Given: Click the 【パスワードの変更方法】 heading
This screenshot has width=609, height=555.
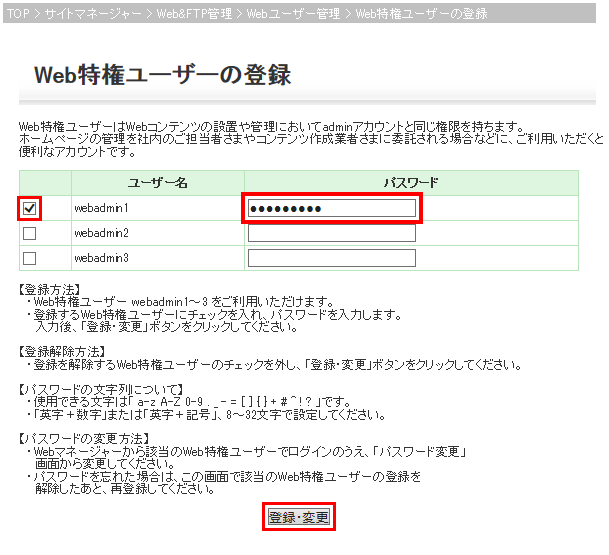Looking at the screenshot, I should [x=84, y=439].
